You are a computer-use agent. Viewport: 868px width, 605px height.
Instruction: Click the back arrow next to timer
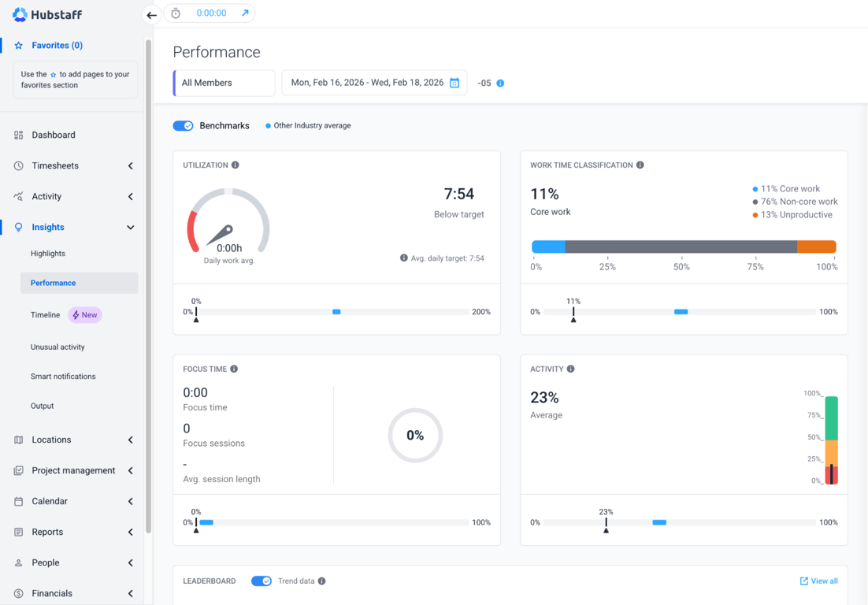click(152, 15)
